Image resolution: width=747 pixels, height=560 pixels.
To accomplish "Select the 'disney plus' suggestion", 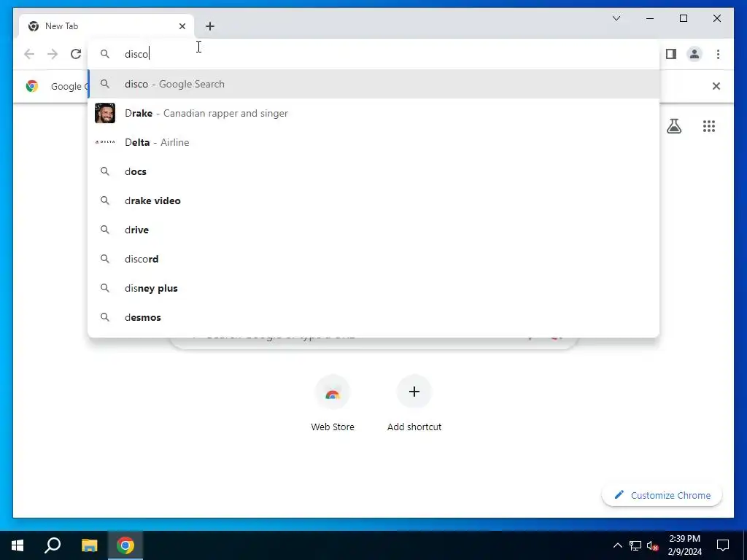I will pos(374,288).
